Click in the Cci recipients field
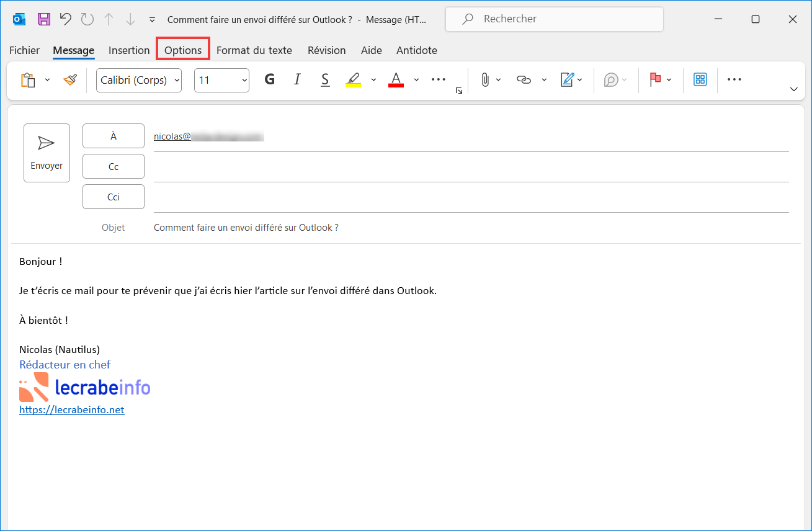The image size is (812, 531). (x=471, y=197)
